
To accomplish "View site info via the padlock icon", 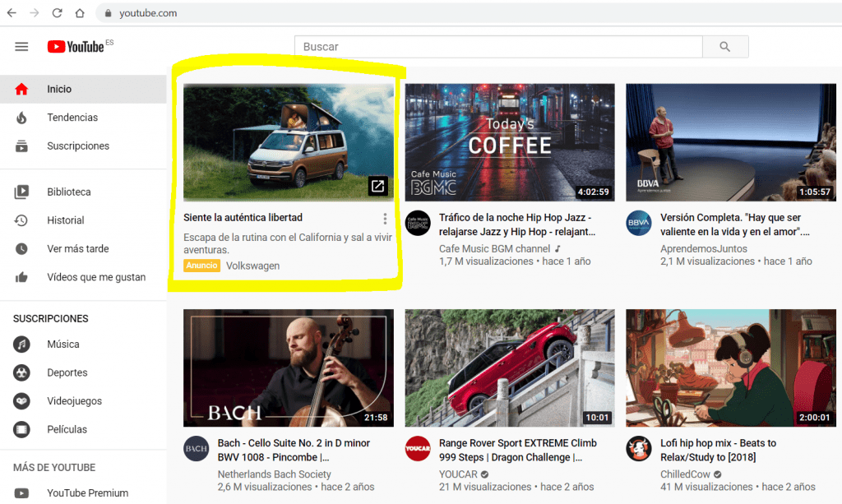I will coord(108,13).
